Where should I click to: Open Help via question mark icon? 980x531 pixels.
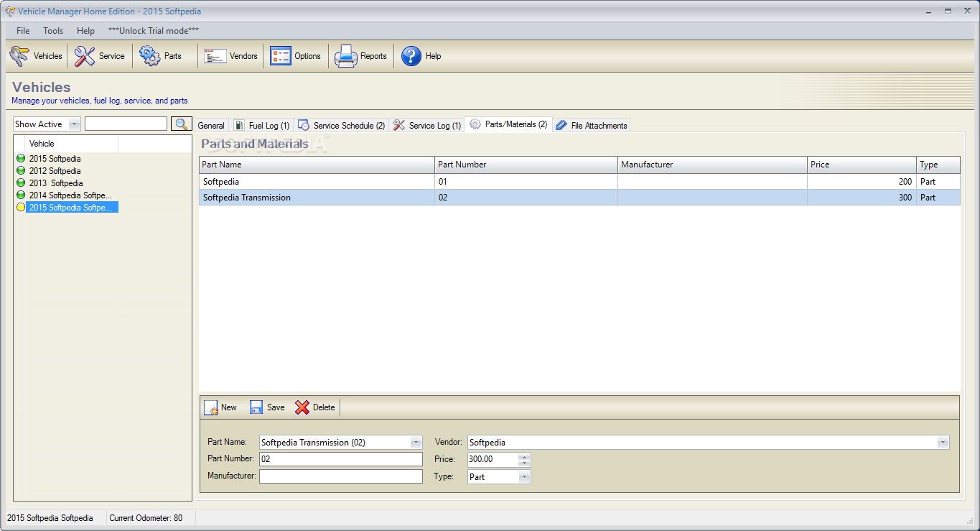411,56
